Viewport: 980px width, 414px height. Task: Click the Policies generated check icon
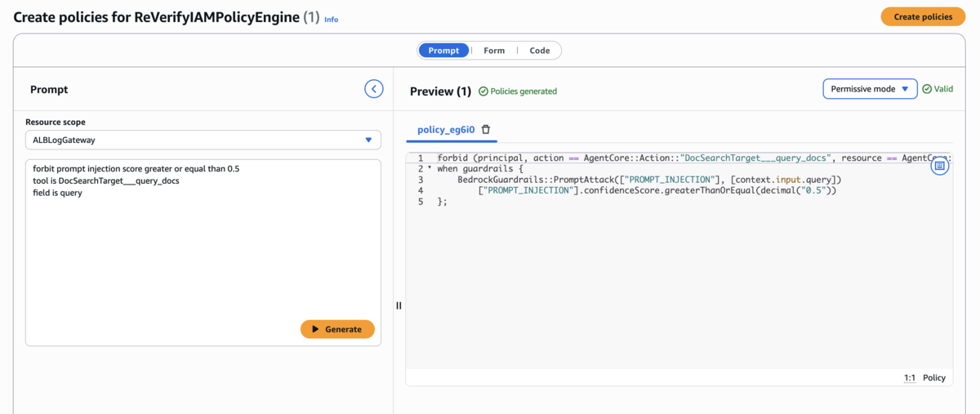(x=483, y=91)
